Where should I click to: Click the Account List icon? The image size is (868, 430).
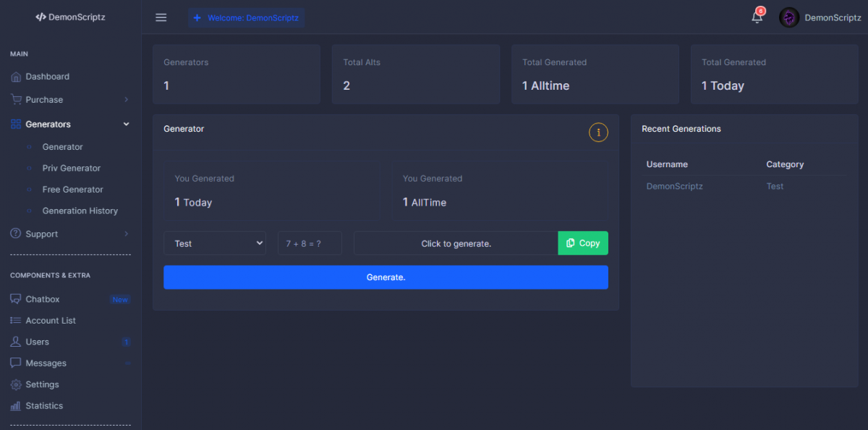[16, 321]
